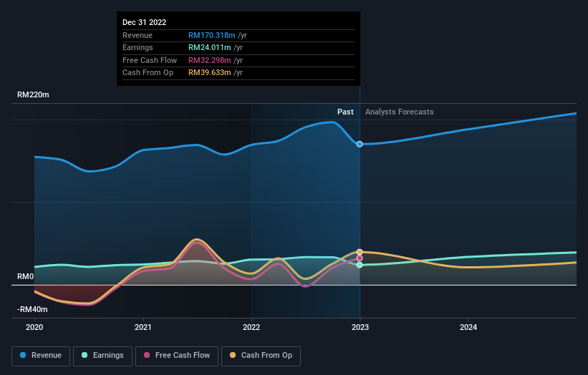
Task: Click the pink Free Cash Flow data point
Action: (x=360, y=258)
